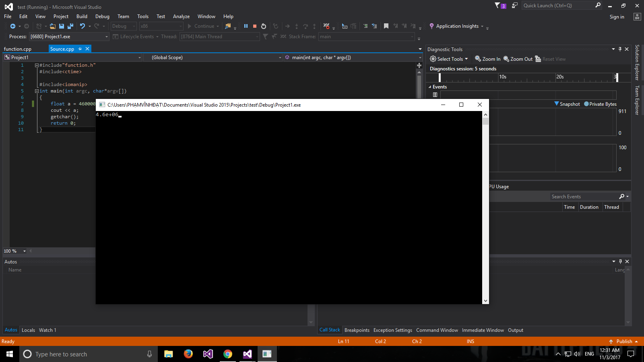Restart the debug session
Viewport: 644px width, 362px height.
[x=264, y=26]
